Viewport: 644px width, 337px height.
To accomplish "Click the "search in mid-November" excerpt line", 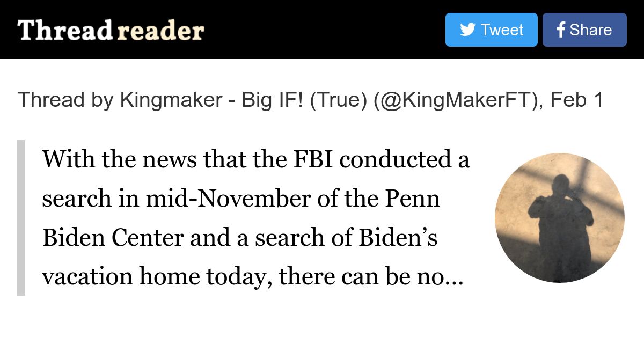I will point(240,199).
